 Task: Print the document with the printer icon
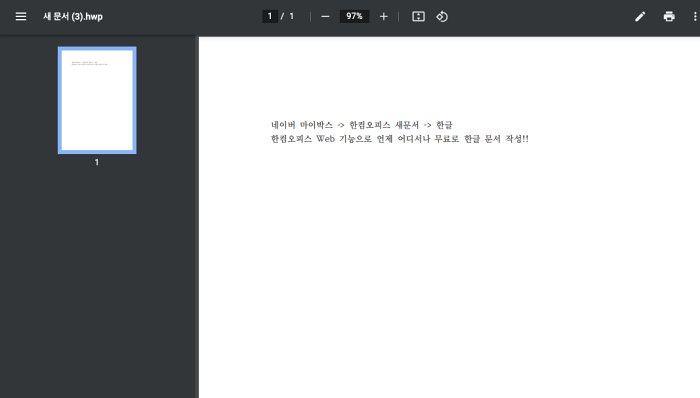tap(669, 17)
